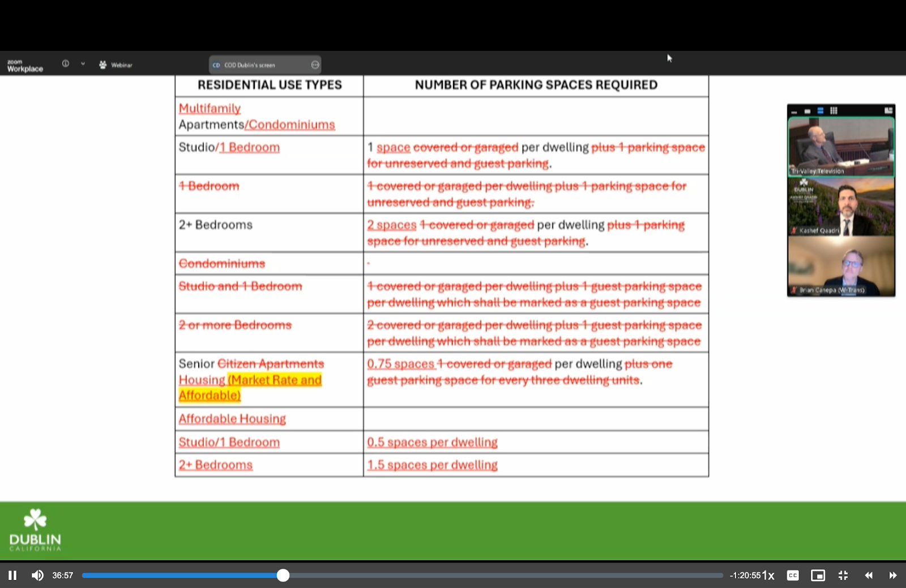The width and height of the screenshot is (906, 588).
Task: Open the Webinar label in Zoom toolbar
Action: pyautogui.click(x=116, y=65)
